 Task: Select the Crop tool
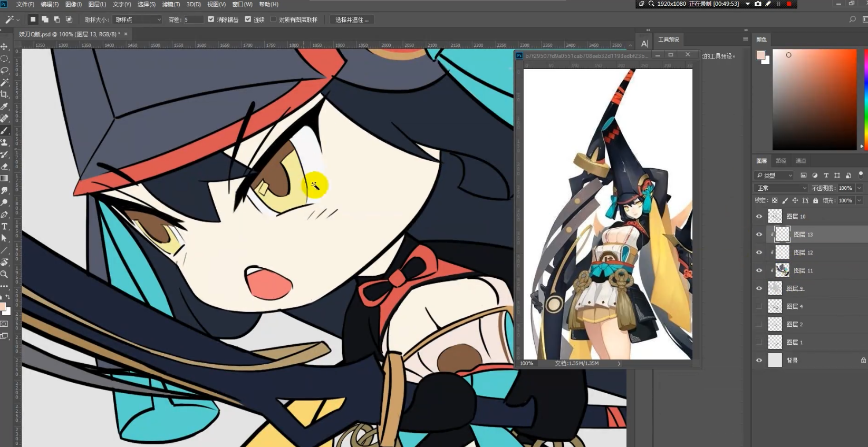click(5, 94)
